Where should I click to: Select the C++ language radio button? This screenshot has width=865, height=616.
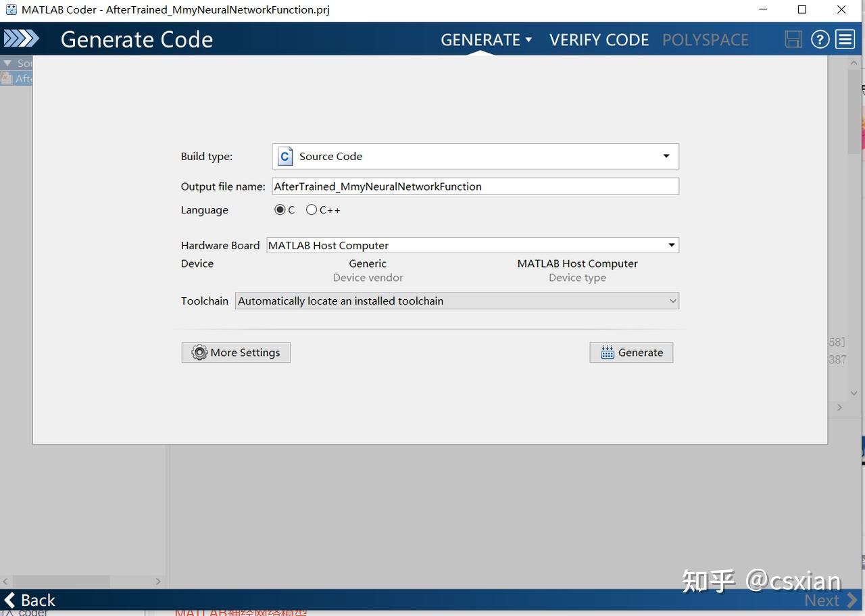312,210
